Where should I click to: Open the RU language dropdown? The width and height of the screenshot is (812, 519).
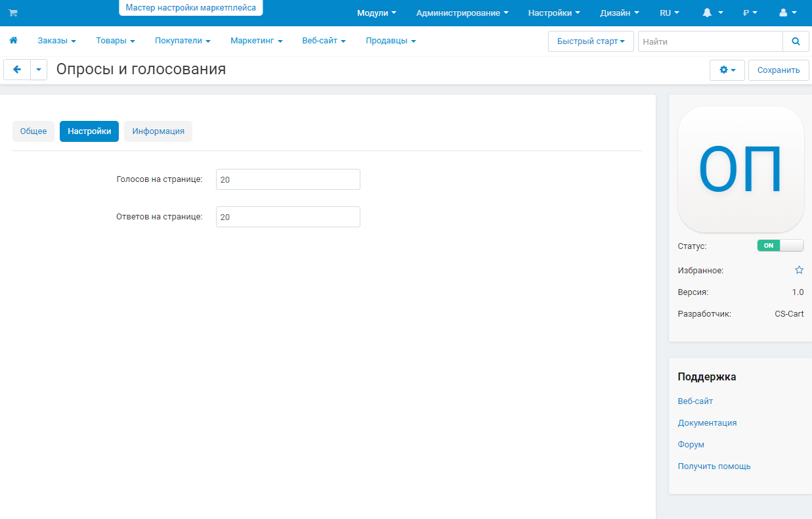tap(669, 12)
